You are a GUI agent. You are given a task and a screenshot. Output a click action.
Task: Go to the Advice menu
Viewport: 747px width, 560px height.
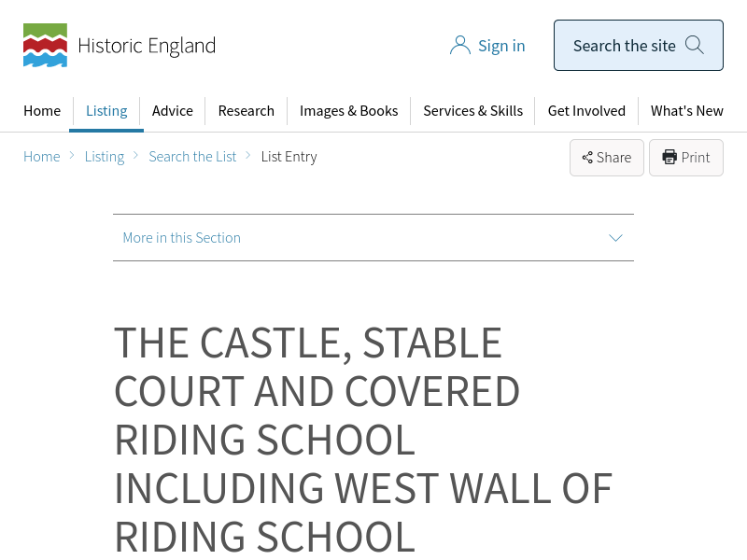click(173, 111)
